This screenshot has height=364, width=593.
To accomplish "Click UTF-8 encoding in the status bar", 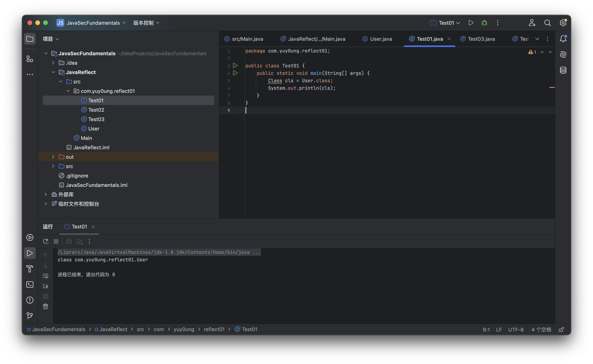I will click(516, 330).
